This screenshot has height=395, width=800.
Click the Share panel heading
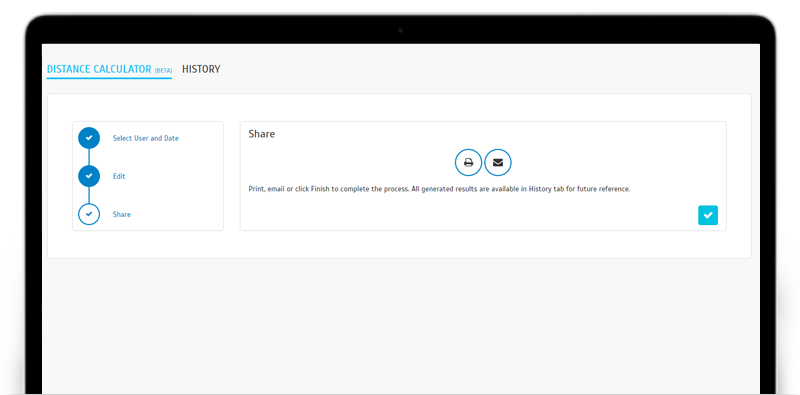[x=262, y=134]
